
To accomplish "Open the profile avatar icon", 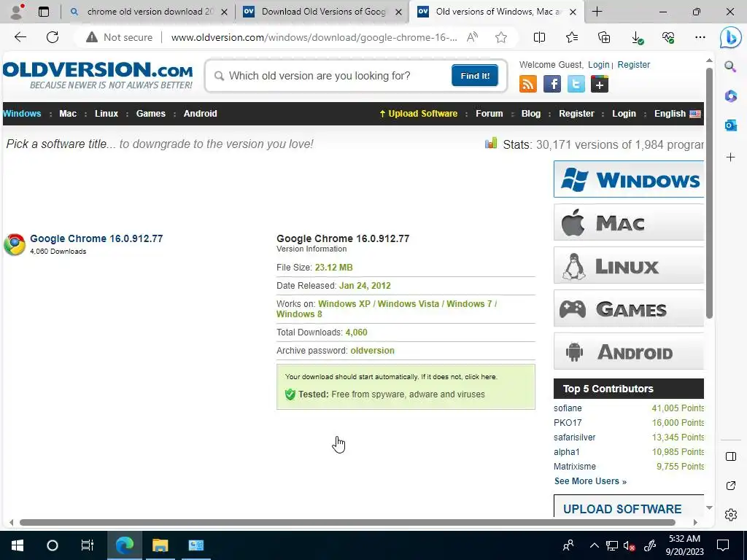I will (x=17, y=12).
